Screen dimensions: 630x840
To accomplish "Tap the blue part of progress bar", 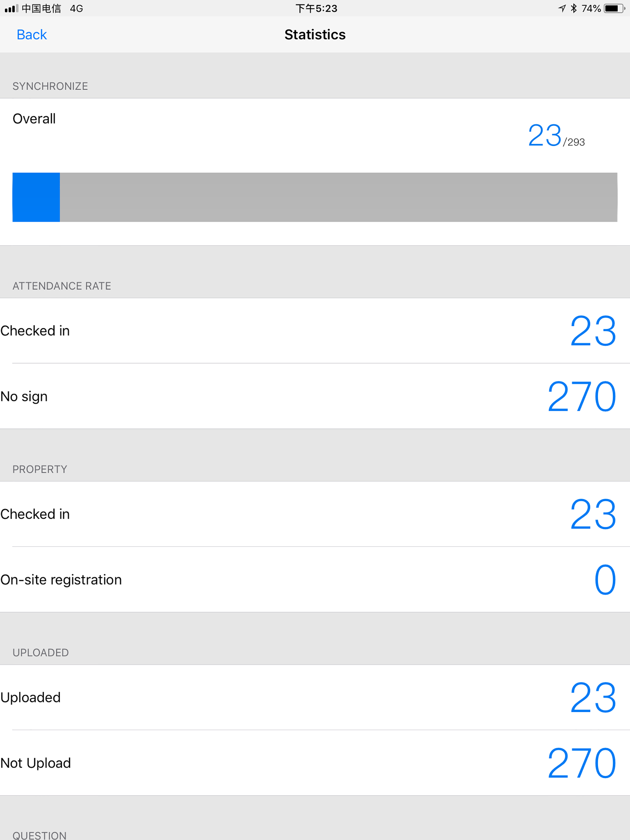I will 36,197.
